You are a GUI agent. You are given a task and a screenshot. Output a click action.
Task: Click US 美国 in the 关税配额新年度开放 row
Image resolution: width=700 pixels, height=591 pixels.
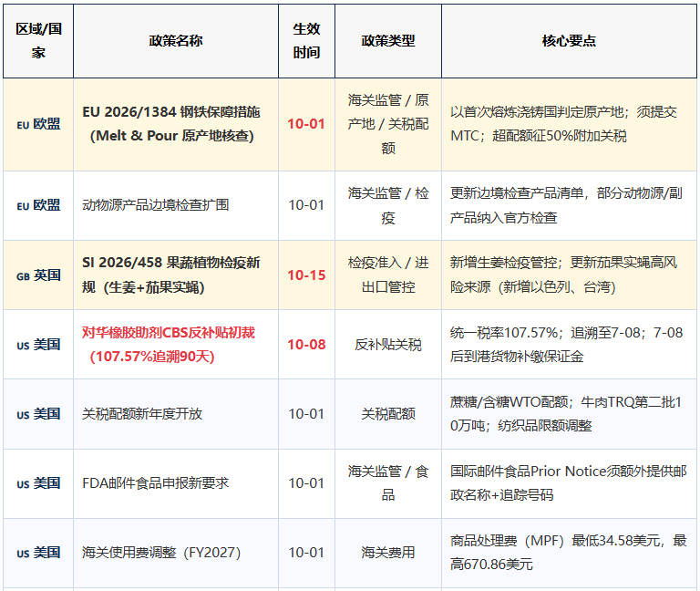(38, 414)
